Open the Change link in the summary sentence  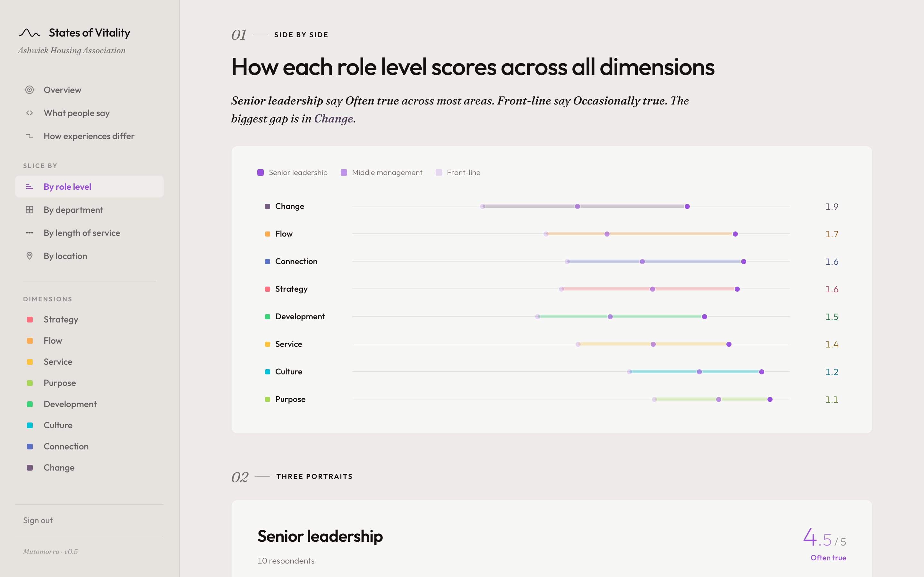tap(333, 119)
